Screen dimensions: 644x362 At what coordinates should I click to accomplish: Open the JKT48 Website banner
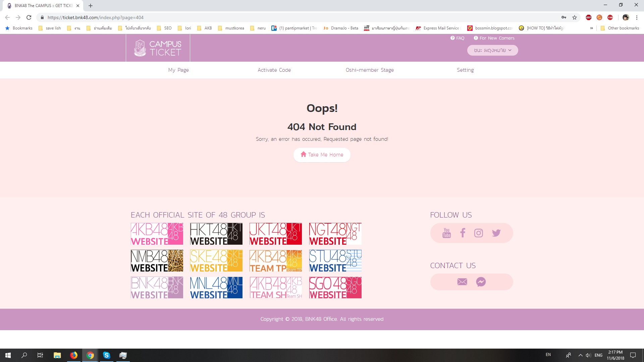(276, 234)
